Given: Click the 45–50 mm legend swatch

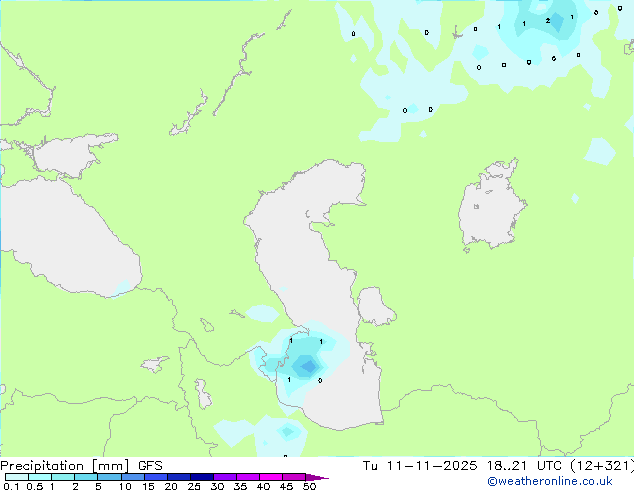Looking at the screenshot, I should (294, 477).
